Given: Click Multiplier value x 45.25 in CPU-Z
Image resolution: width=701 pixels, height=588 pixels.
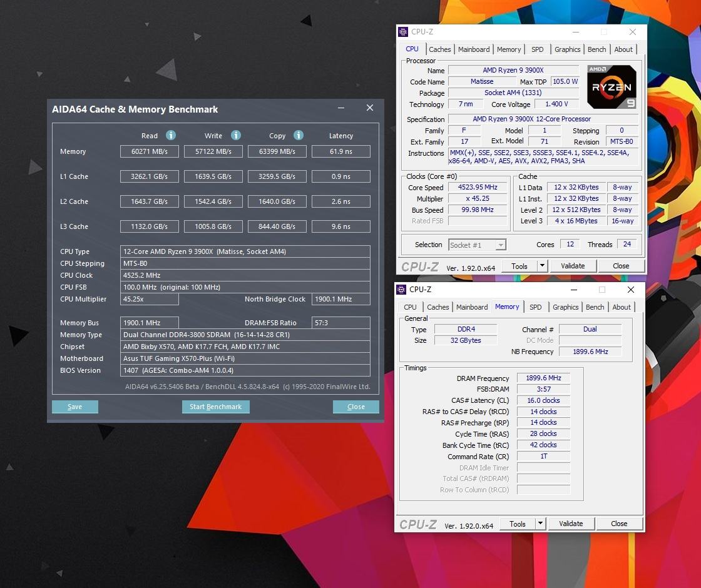Looking at the screenshot, I should coord(478,198).
